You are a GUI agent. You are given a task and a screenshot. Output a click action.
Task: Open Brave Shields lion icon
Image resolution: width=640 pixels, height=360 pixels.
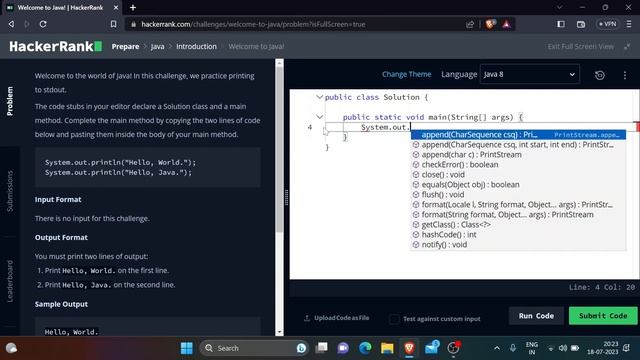pyautogui.click(x=490, y=24)
